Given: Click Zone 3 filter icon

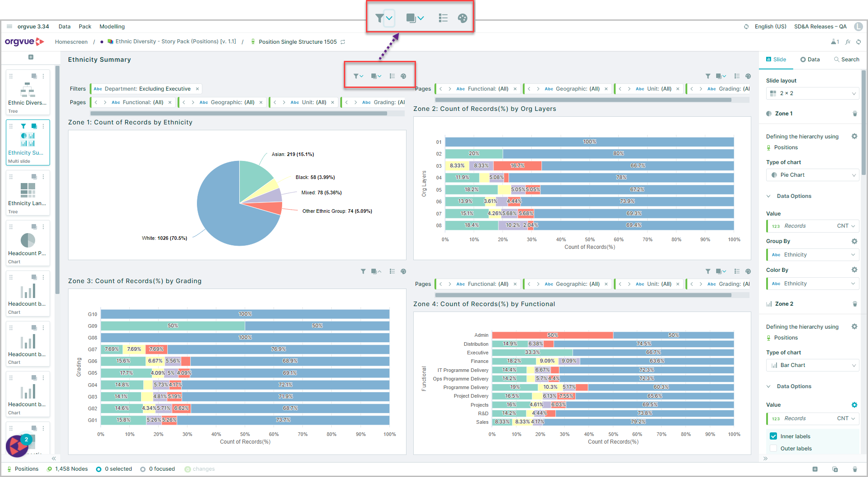Looking at the screenshot, I should 363,271.
